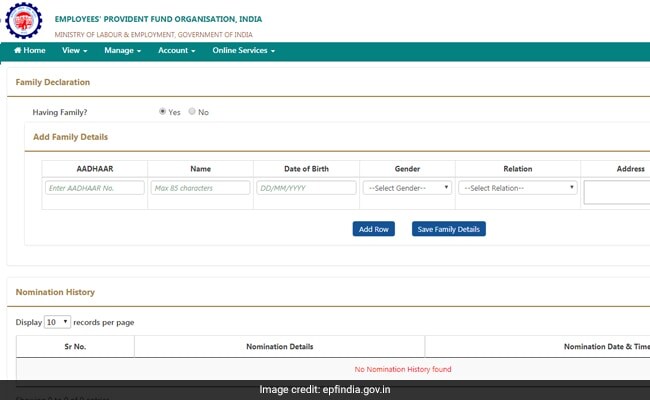650x400 pixels.
Task: Click the Add Row button
Action: click(373, 229)
